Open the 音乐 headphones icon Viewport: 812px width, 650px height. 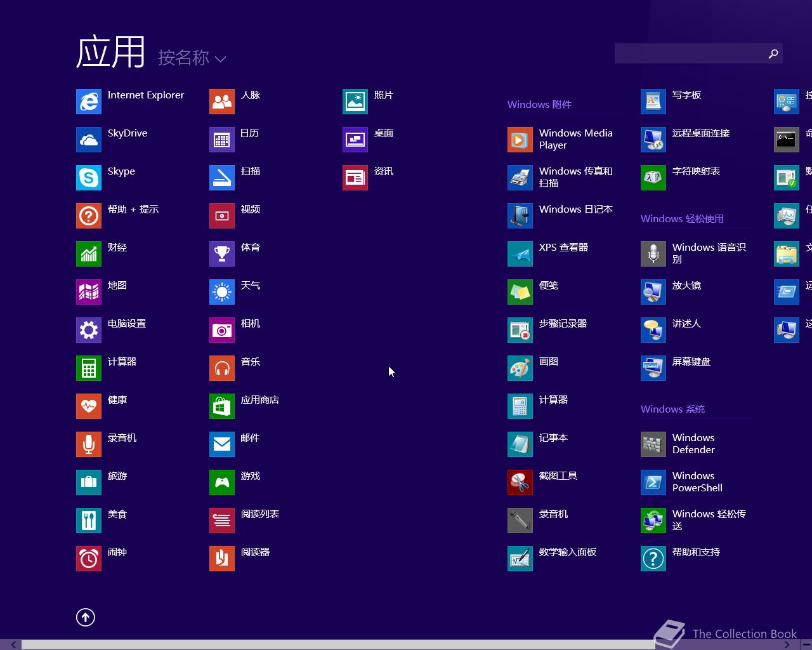tap(222, 368)
